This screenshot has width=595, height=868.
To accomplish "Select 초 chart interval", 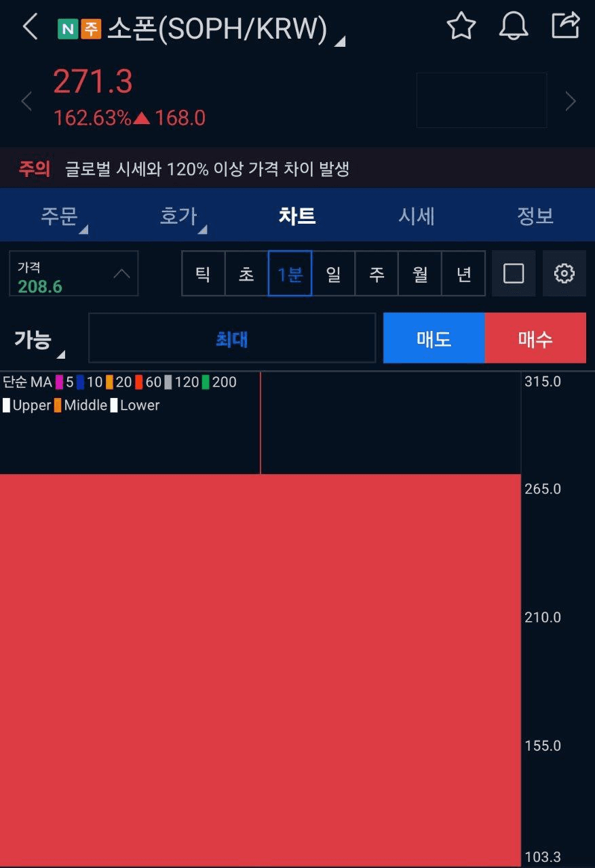I will pyautogui.click(x=246, y=273).
